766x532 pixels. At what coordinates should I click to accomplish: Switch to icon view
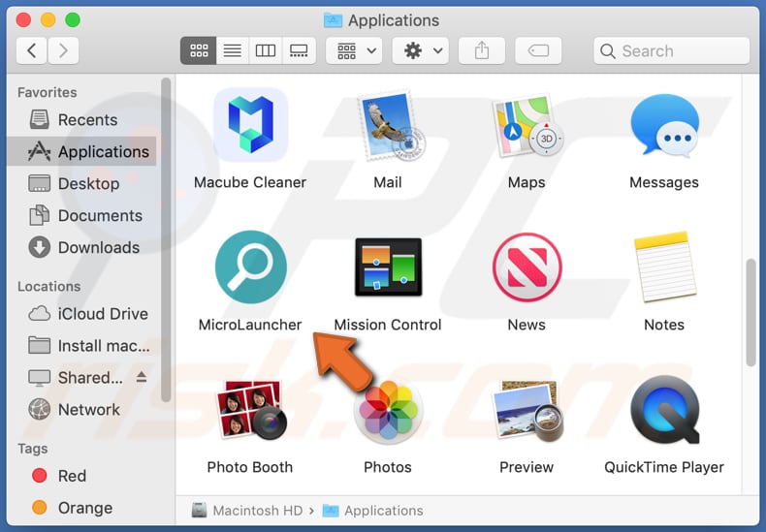(199, 50)
